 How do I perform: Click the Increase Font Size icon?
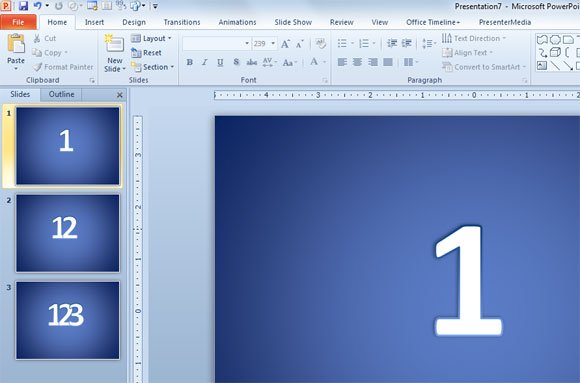click(x=285, y=44)
